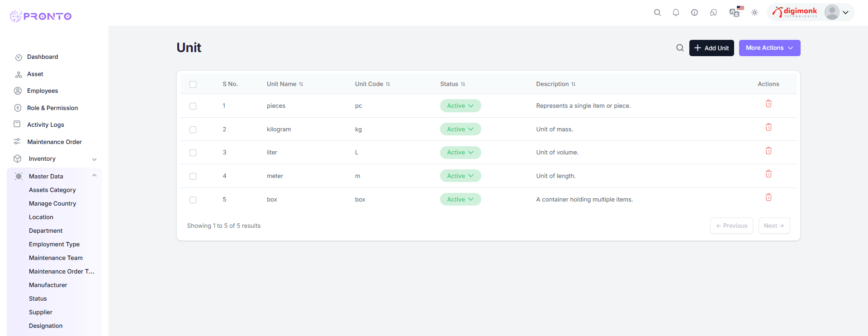
Task: Change the Active status of meter
Action: click(460, 176)
